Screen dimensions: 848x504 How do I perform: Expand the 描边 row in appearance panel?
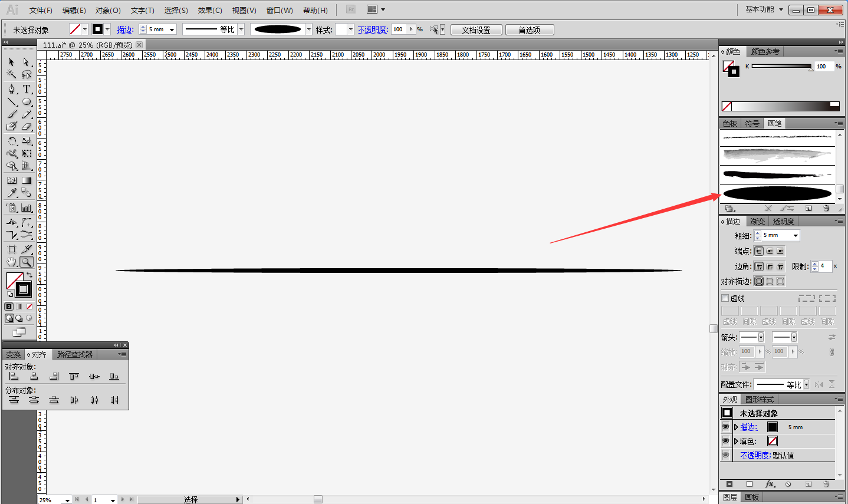[x=736, y=427]
